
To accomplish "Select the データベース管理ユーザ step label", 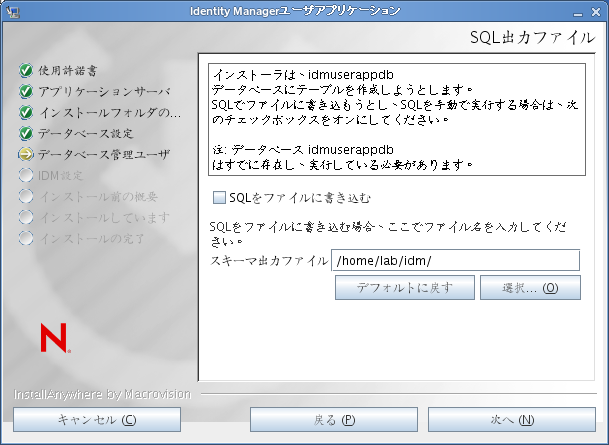I will tap(104, 154).
